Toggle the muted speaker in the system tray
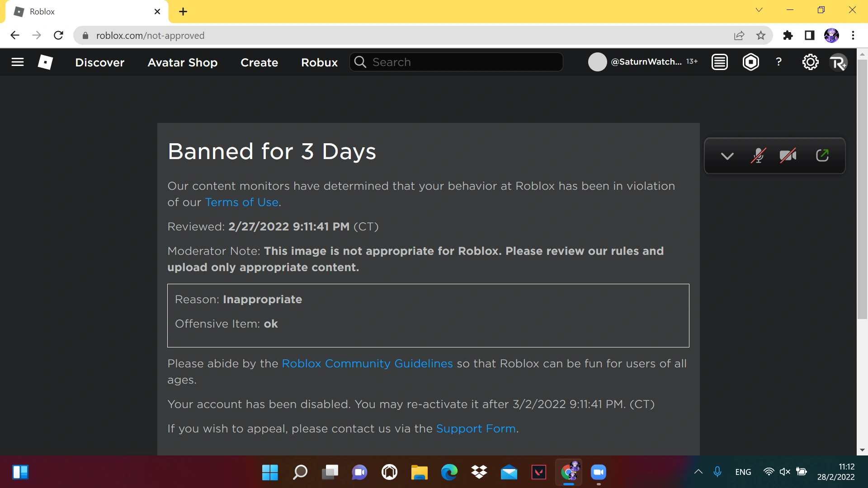This screenshot has width=868, height=488. click(x=784, y=472)
